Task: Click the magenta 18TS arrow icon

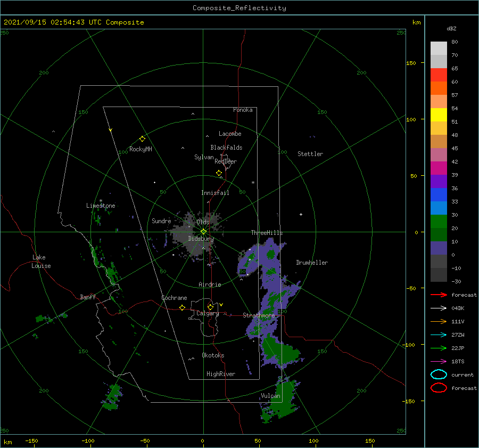Action: tap(439, 362)
